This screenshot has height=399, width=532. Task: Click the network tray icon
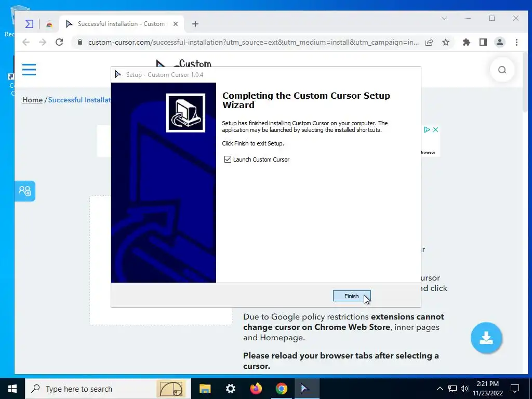tap(453, 389)
